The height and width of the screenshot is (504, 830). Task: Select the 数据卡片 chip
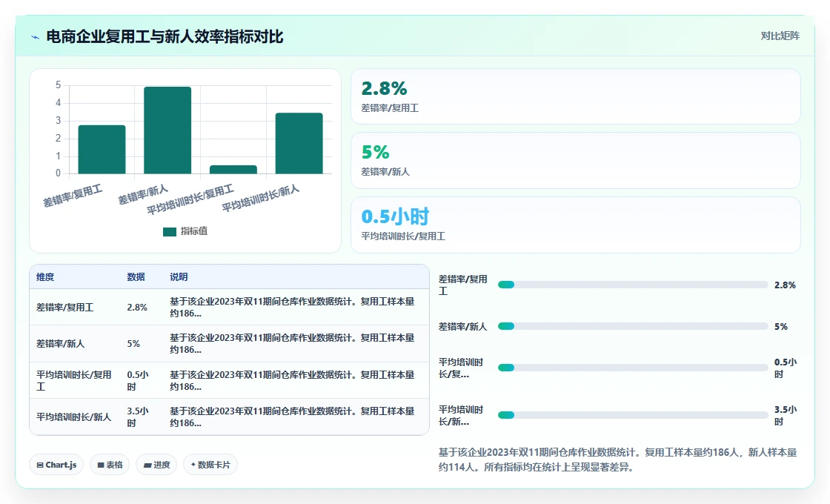[x=210, y=465]
